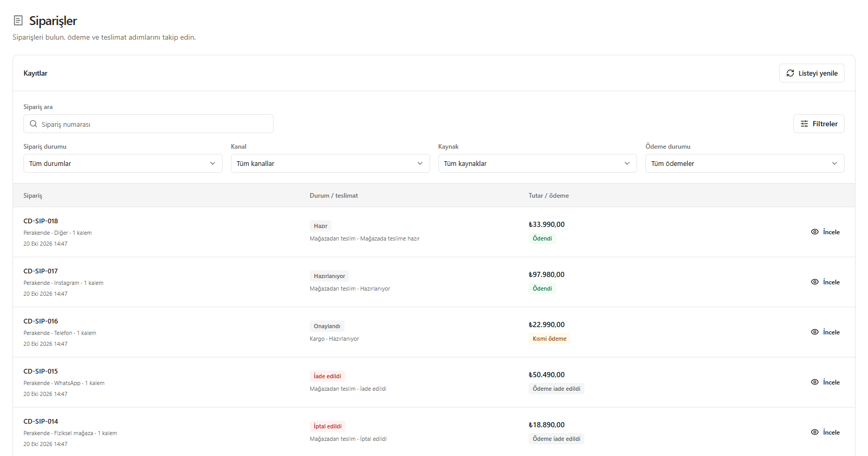Screen dimensions: 868x456
Task: Click the Siparişler page document icon
Action: click(x=18, y=20)
